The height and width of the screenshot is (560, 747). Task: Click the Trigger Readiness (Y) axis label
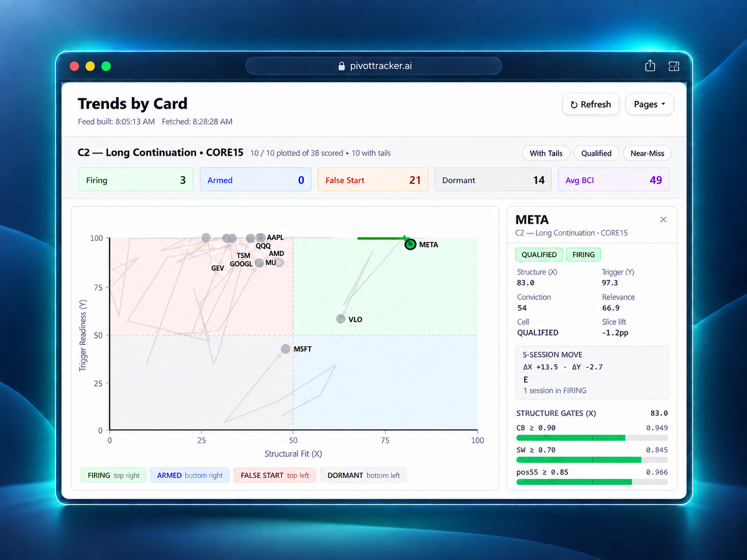coord(83,335)
